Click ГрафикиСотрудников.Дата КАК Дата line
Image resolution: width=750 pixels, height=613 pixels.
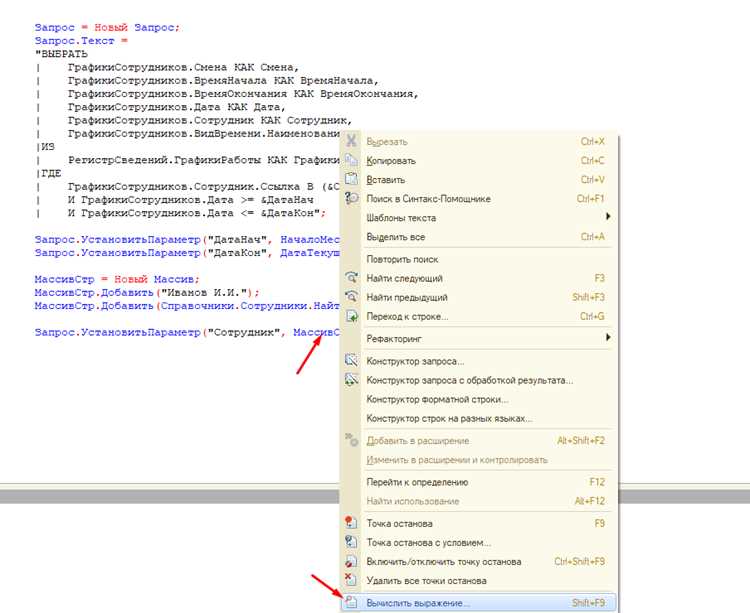coord(176,107)
